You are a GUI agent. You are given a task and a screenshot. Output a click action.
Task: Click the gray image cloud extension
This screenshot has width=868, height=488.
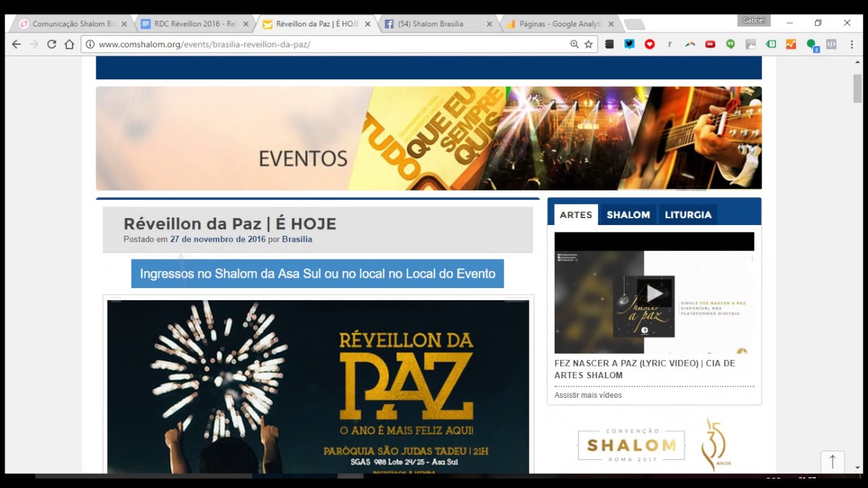(x=751, y=44)
